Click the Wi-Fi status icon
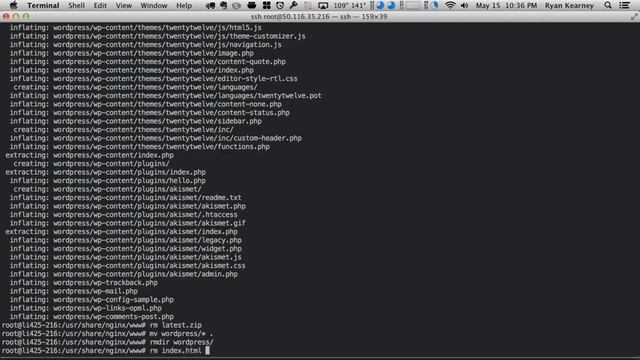 coord(450,5)
